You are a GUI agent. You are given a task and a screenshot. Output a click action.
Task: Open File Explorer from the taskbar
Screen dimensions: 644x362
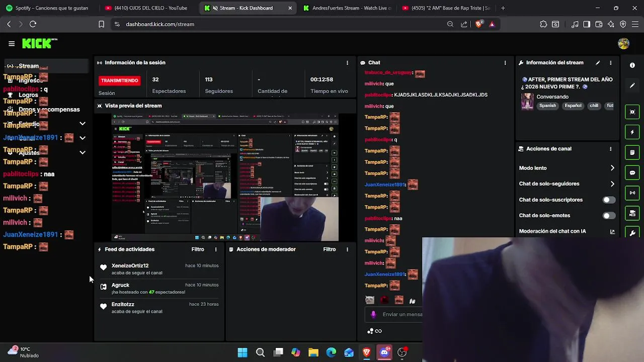click(x=313, y=352)
